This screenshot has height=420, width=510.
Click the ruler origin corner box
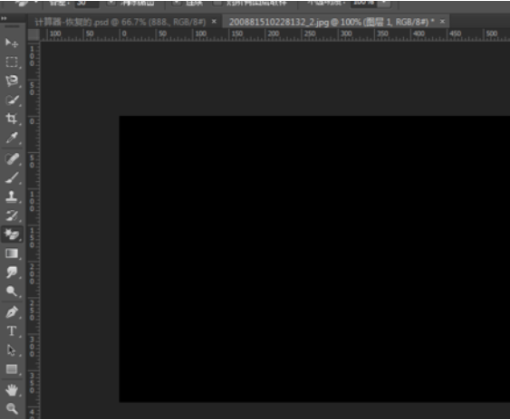tap(34, 34)
